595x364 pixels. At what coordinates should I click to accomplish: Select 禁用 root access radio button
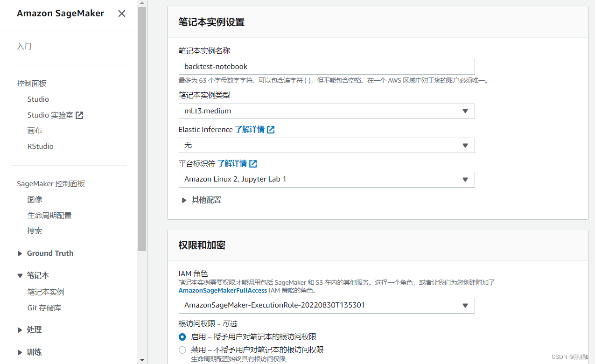182,350
